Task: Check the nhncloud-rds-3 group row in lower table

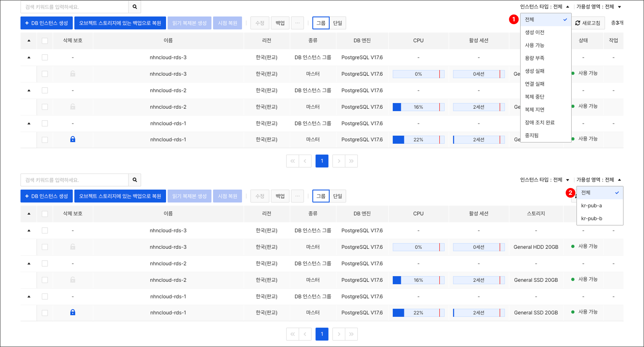Action: click(45, 231)
